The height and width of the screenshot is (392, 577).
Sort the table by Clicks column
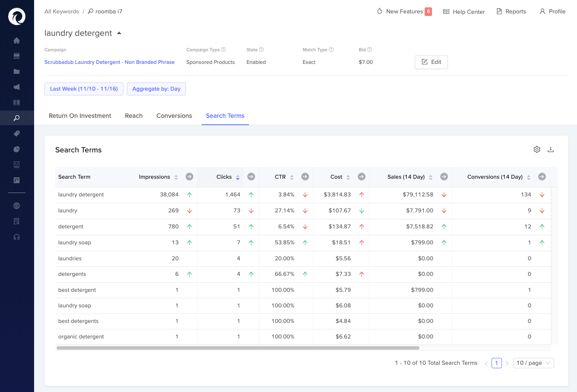tap(239, 177)
